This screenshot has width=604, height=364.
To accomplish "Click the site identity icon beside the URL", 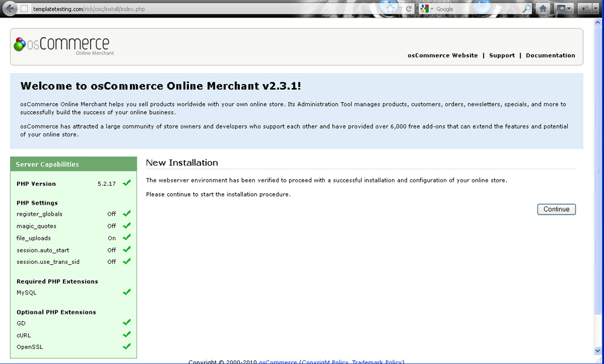I will tap(24, 8).
